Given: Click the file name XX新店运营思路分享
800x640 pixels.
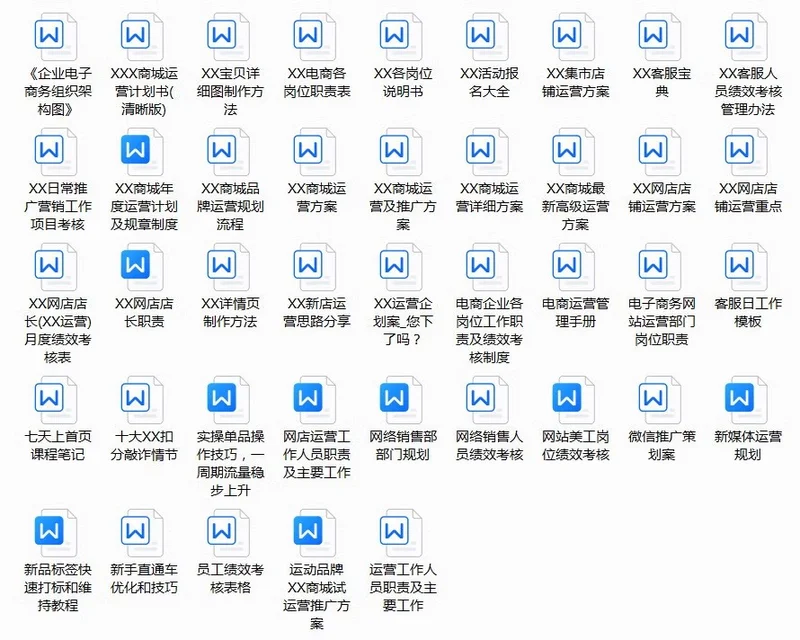Looking at the screenshot, I should click(317, 313).
